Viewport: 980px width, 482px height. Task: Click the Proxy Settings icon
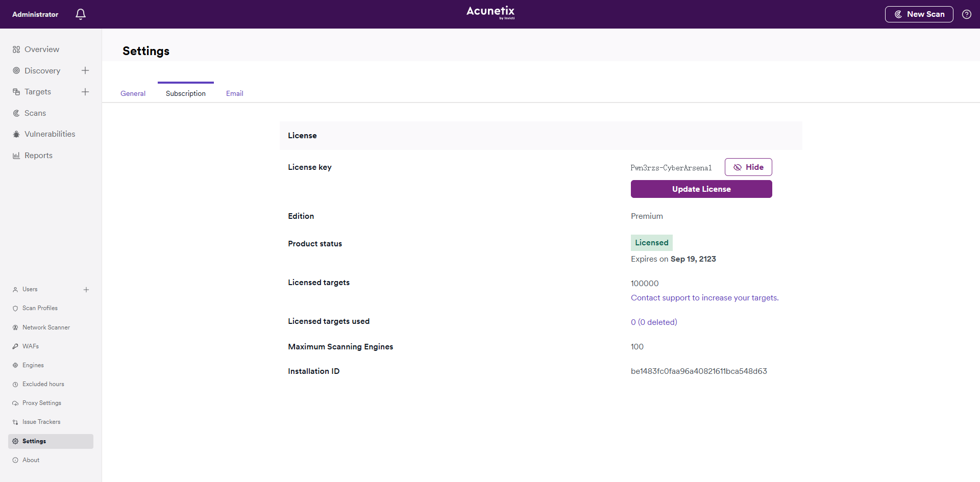click(15, 403)
